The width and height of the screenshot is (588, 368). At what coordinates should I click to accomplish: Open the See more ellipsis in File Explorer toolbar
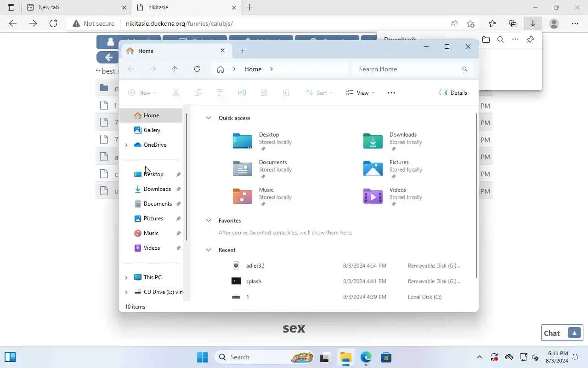coord(391,92)
